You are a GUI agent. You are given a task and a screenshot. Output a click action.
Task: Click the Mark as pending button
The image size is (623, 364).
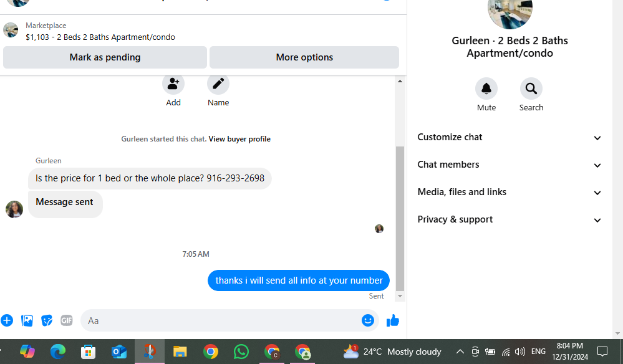[105, 57]
